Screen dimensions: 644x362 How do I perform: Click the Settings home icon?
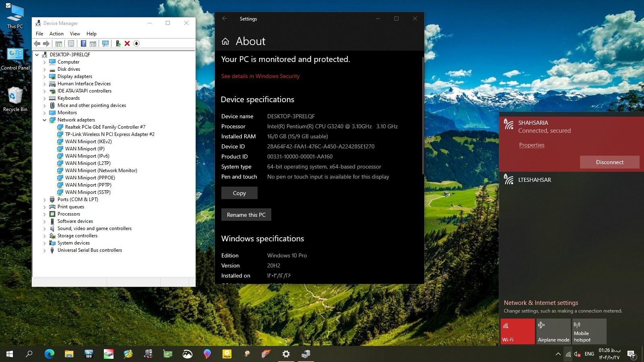225,41
